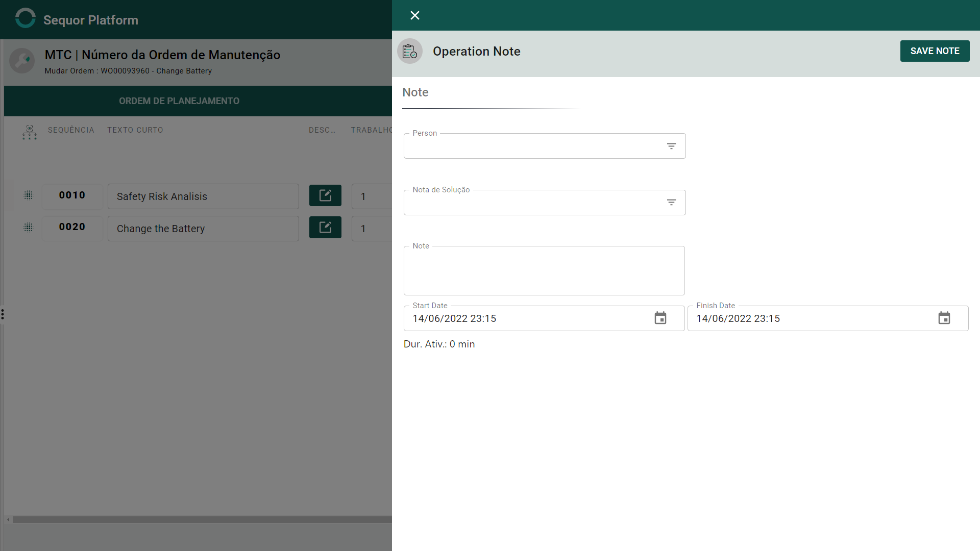The width and height of the screenshot is (980, 551).
Task: Click drag handle of sequence 0010
Action: [29, 195]
